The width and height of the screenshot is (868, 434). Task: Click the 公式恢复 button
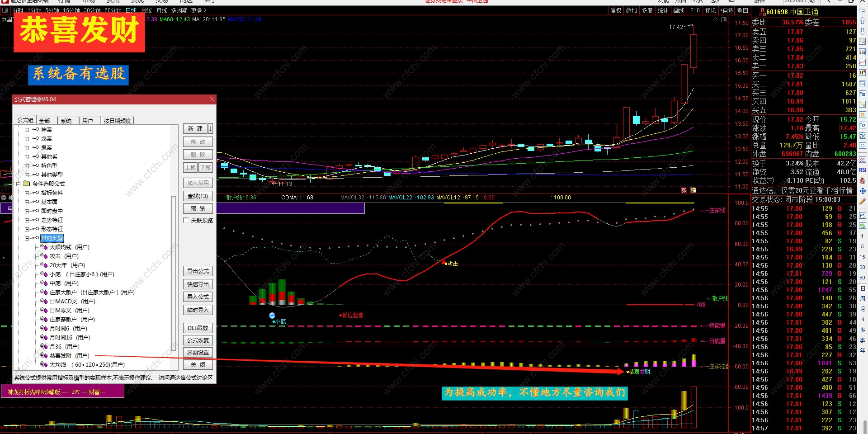pyautogui.click(x=198, y=340)
